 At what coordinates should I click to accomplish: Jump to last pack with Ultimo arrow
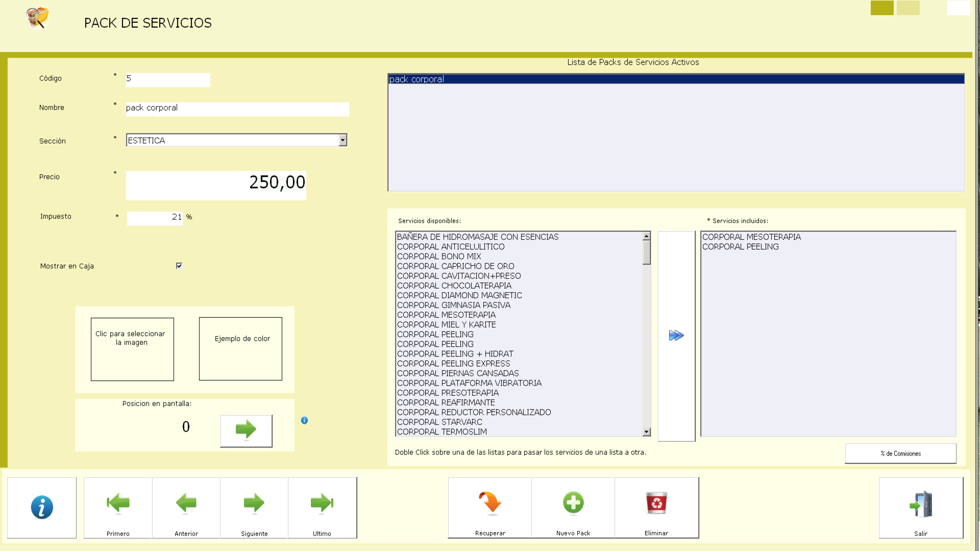coord(322,504)
